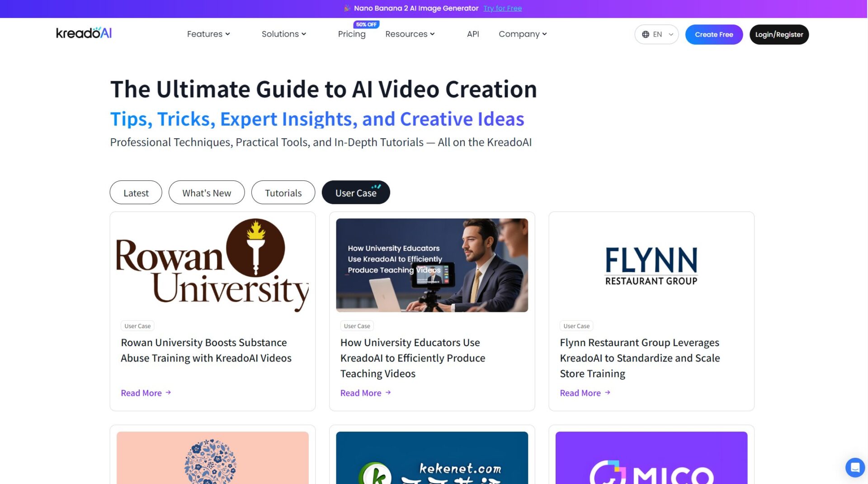The image size is (868, 484).
Task: Select the Latest tab
Action: [x=136, y=193]
